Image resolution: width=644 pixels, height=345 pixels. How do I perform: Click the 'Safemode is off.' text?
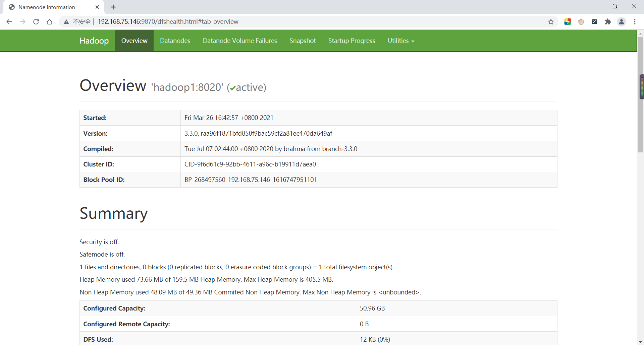[102, 254]
